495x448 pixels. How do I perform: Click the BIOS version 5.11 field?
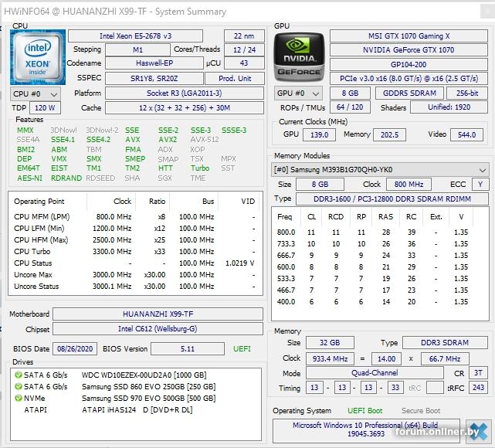188,349
